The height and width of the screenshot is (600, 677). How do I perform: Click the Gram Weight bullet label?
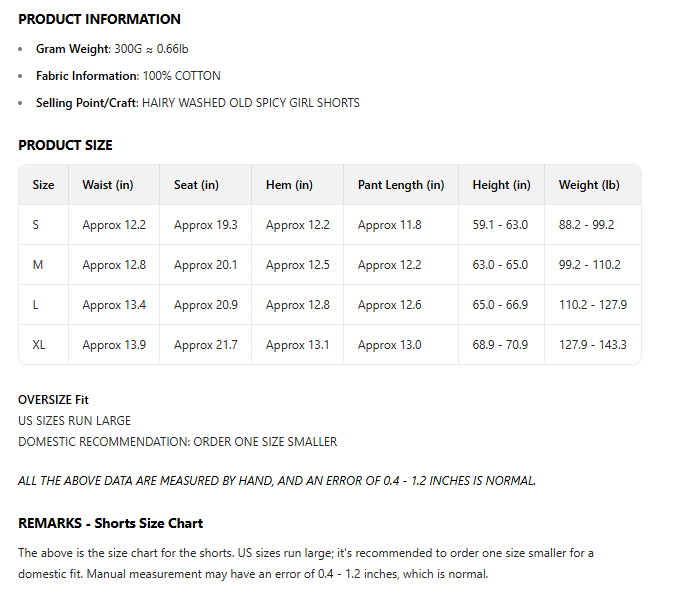pos(72,48)
